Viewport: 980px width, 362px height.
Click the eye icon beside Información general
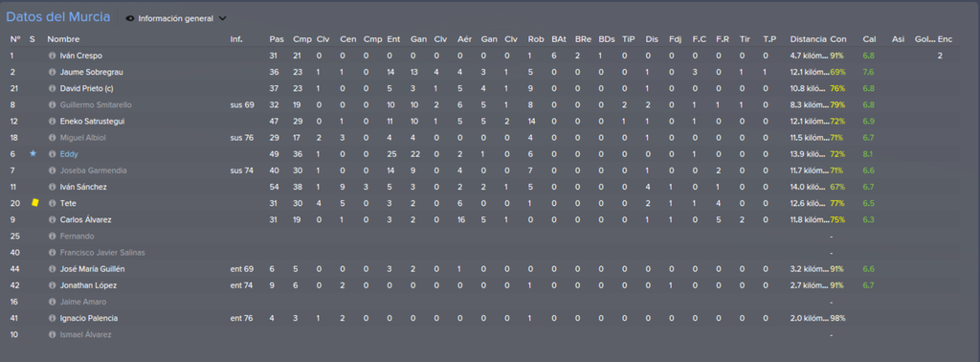click(130, 19)
